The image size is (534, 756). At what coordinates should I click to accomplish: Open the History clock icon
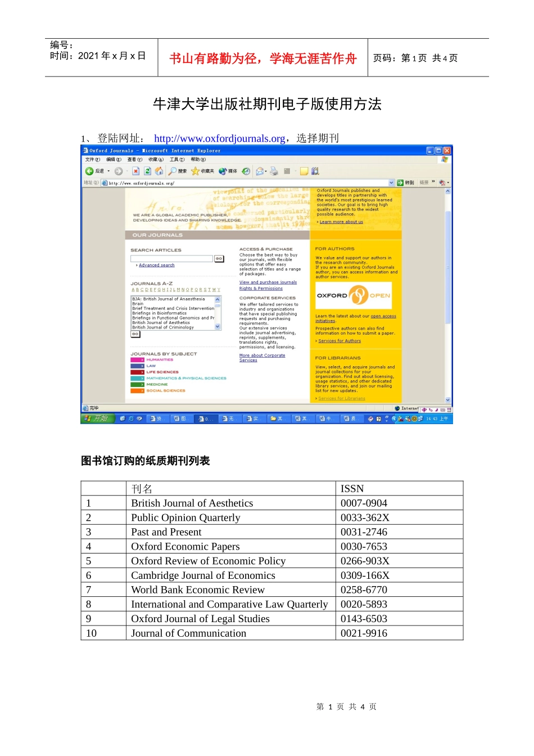click(x=246, y=171)
